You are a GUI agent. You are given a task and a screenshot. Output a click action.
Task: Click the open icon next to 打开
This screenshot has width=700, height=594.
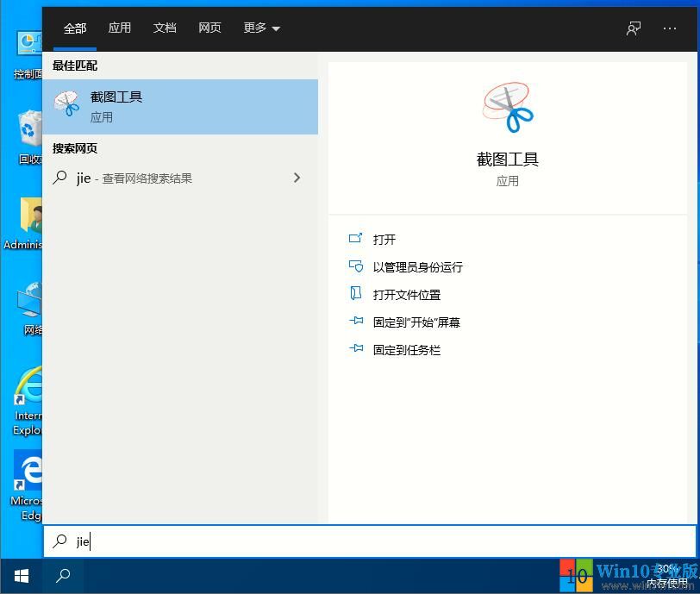point(355,238)
